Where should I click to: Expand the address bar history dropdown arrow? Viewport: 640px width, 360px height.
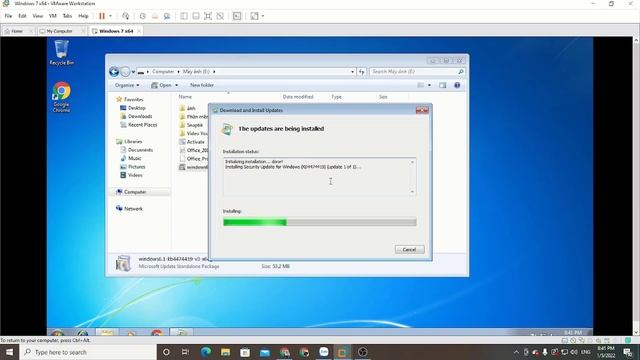353,72
